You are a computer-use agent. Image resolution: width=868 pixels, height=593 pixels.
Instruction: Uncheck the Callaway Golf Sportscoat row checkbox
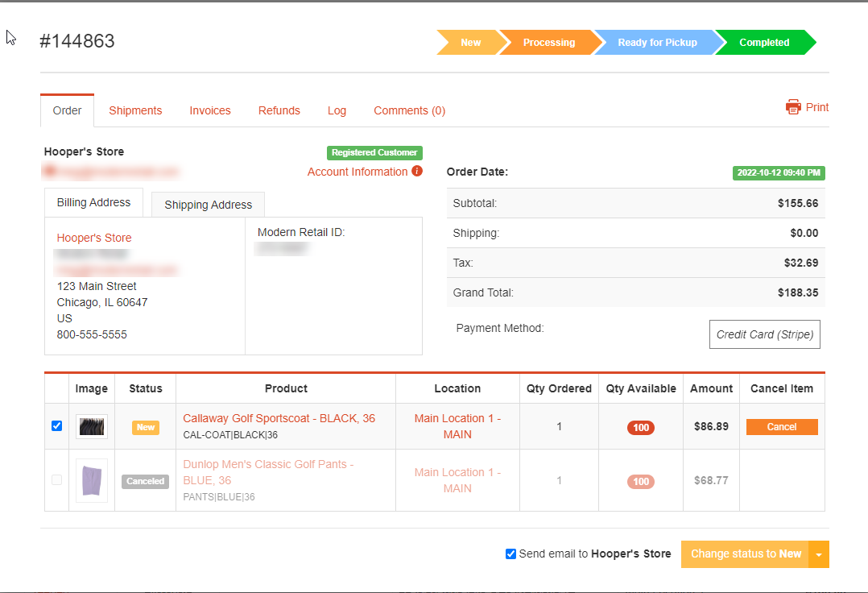coord(56,425)
